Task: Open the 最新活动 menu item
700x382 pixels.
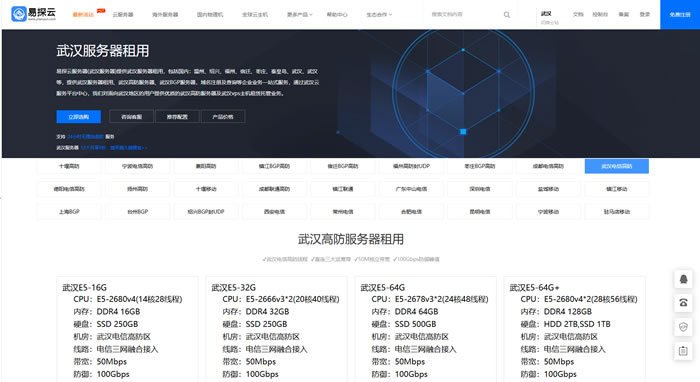Action: pyautogui.click(x=83, y=15)
